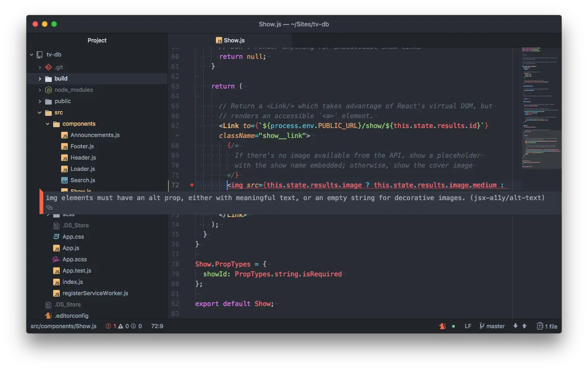Click 'LF' to change line endings

467,326
